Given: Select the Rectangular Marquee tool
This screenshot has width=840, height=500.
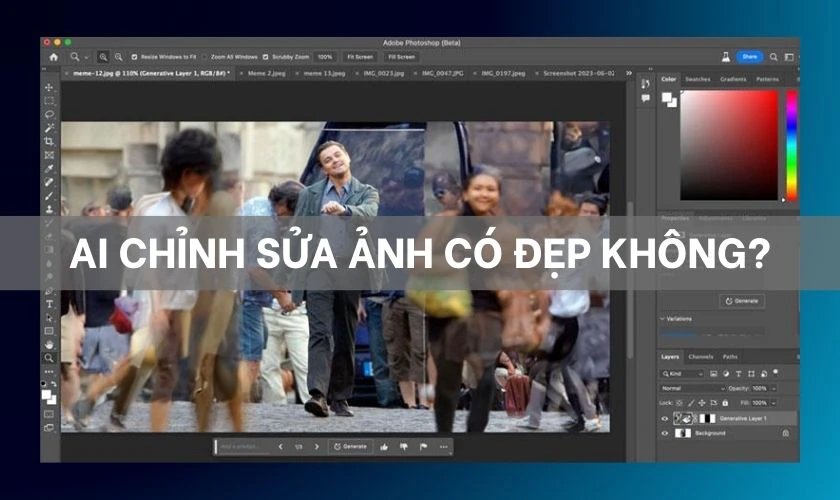Looking at the screenshot, I should point(49,101).
